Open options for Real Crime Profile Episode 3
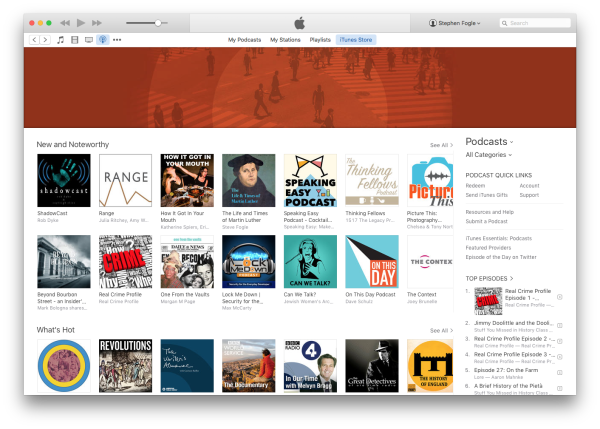 click(559, 357)
